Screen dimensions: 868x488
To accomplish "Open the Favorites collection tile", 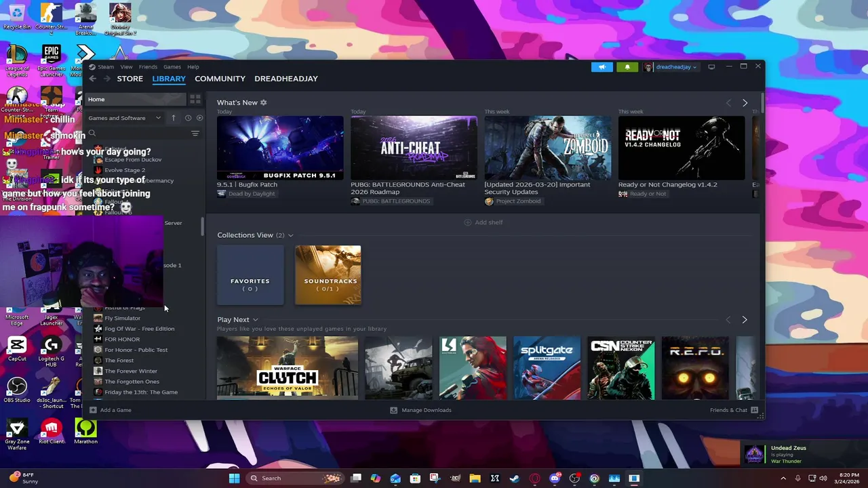I will point(250,275).
